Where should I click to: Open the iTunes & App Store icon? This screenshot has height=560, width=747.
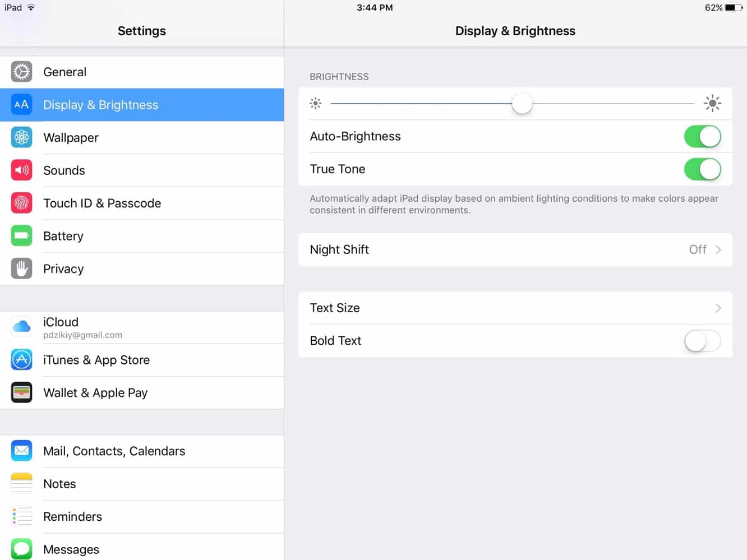pyautogui.click(x=21, y=359)
